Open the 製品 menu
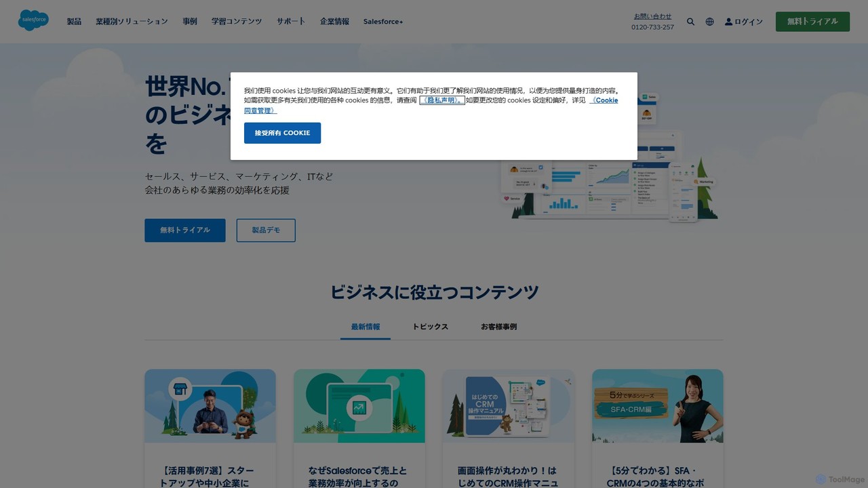Viewport: 868px width, 488px height. point(74,22)
